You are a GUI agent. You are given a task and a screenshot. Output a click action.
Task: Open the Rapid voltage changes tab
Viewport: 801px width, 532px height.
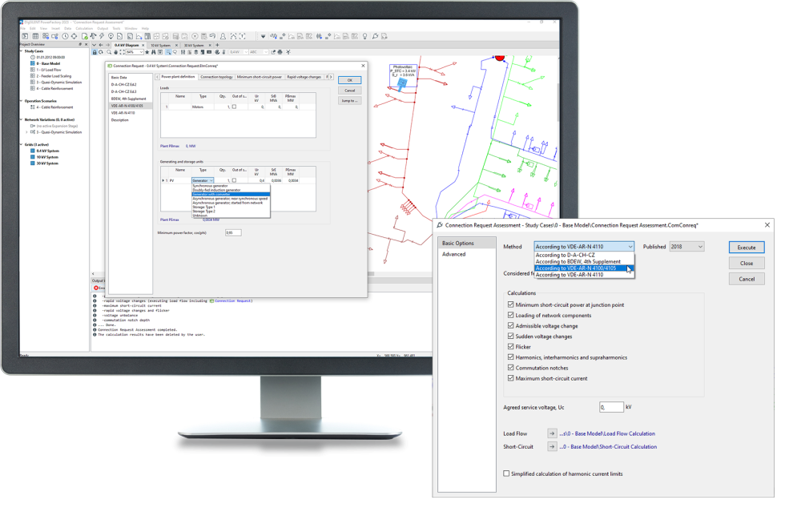304,77
